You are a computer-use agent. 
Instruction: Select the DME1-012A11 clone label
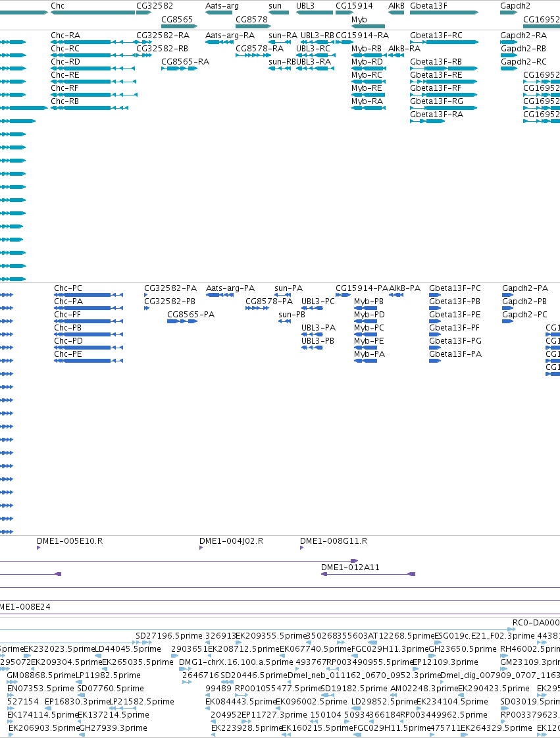click(x=350, y=567)
